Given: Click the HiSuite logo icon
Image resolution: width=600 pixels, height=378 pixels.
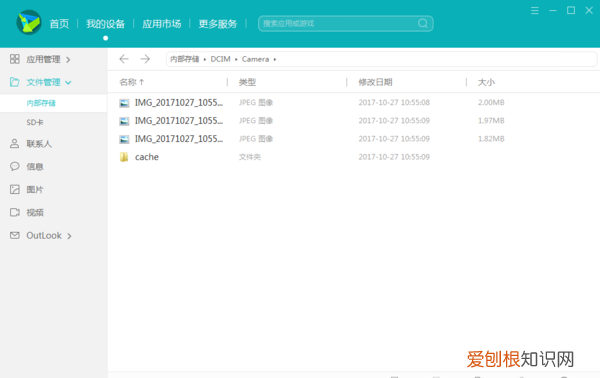Looking at the screenshot, I should (x=29, y=22).
